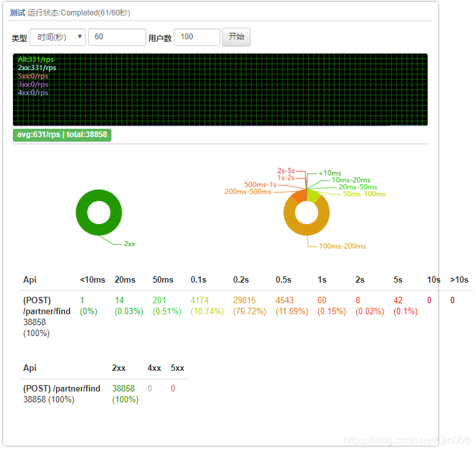The width and height of the screenshot is (476, 452).
Task: Click the <10ms column header
Action: coord(93,280)
